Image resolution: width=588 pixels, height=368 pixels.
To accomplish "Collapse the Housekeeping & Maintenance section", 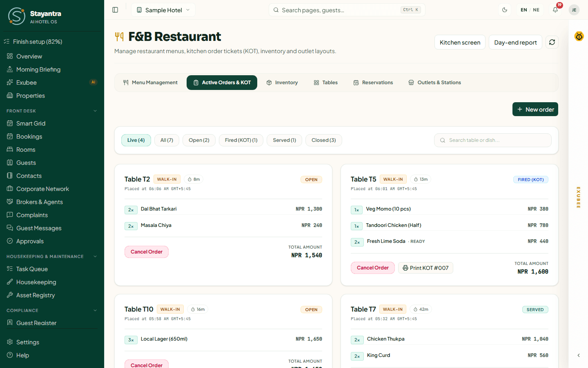I will (95, 256).
